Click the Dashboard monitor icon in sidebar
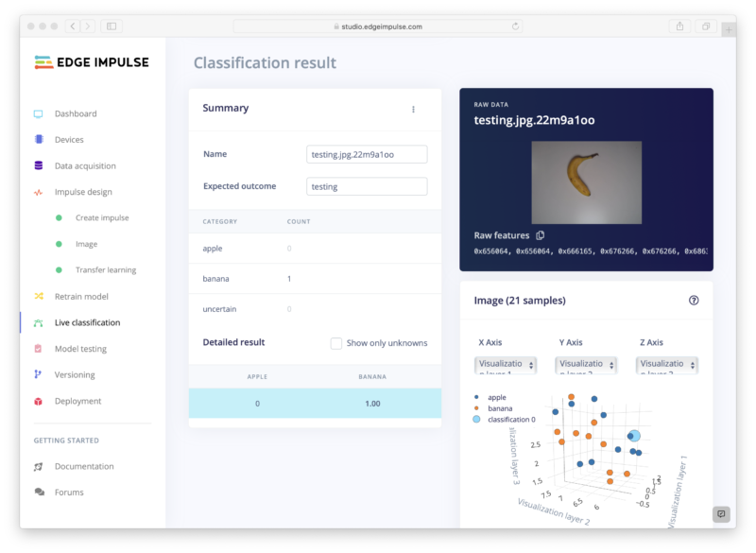Image resolution: width=756 pixels, height=553 pixels. pyautogui.click(x=39, y=113)
